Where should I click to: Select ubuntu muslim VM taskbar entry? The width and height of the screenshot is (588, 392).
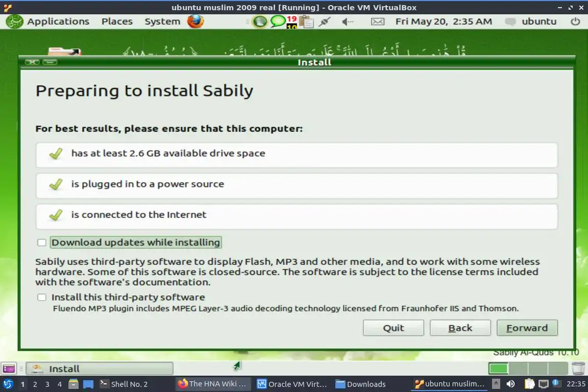(x=449, y=384)
